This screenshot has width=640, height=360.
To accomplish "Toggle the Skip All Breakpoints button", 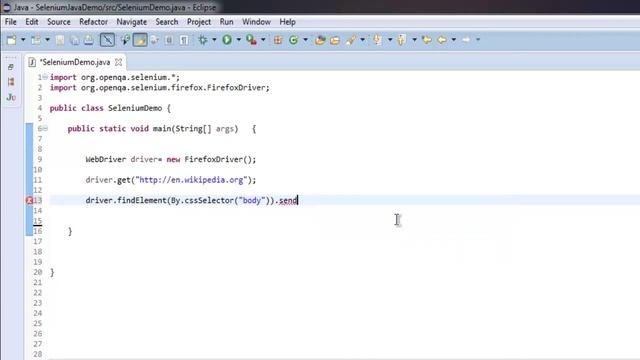I will pos(107,40).
